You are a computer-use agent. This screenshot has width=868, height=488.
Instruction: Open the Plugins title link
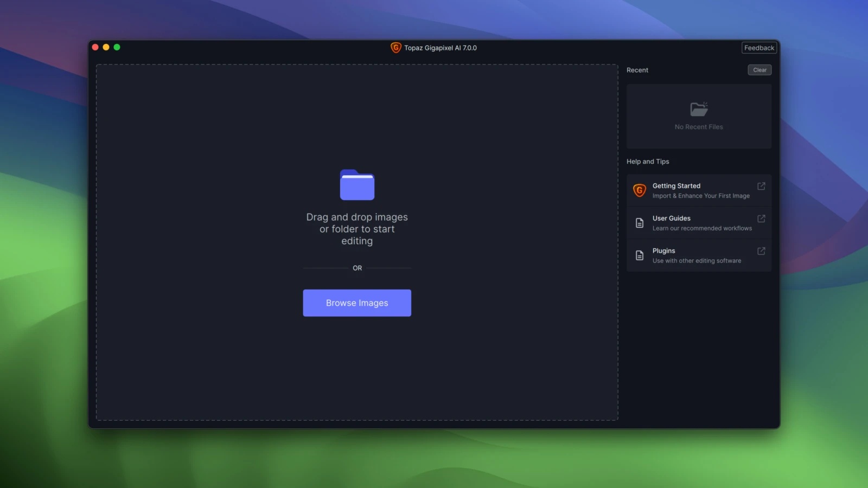(x=663, y=251)
